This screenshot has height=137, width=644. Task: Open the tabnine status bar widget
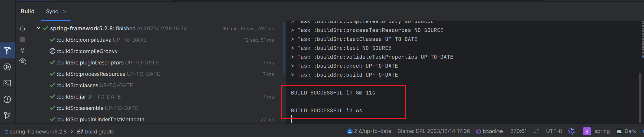point(489,131)
